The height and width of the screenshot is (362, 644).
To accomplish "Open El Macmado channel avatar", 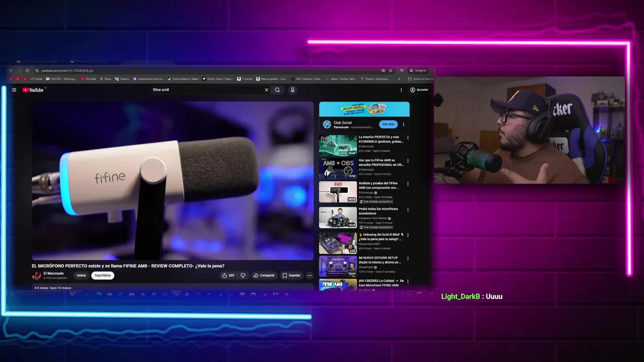I will click(37, 276).
